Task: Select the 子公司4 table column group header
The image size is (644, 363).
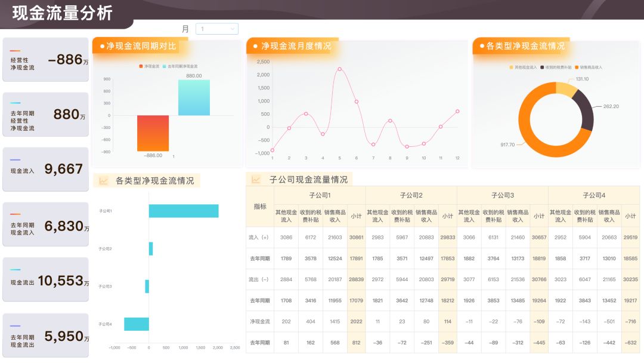Action: tap(594, 195)
